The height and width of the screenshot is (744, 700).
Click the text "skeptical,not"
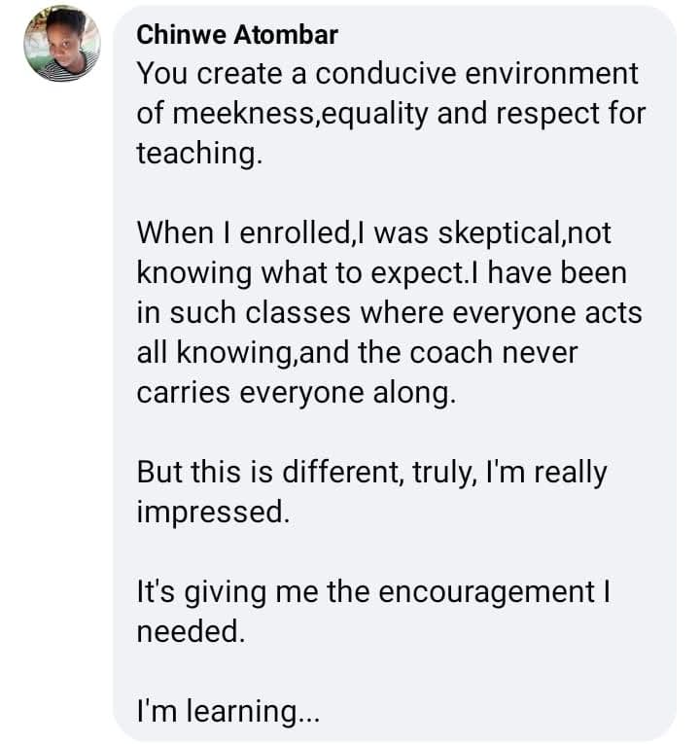click(525, 234)
